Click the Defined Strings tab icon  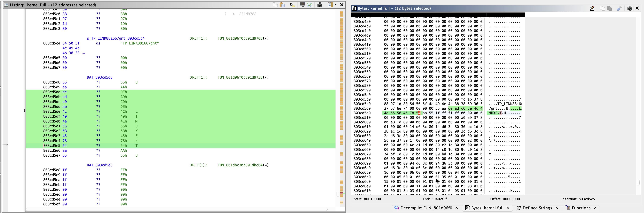pyautogui.click(x=518, y=208)
